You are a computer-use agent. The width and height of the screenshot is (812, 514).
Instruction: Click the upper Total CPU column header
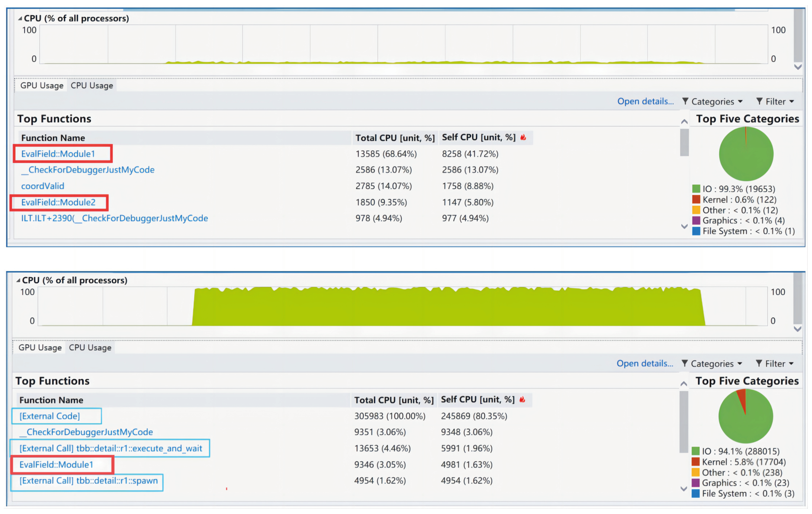395,138
